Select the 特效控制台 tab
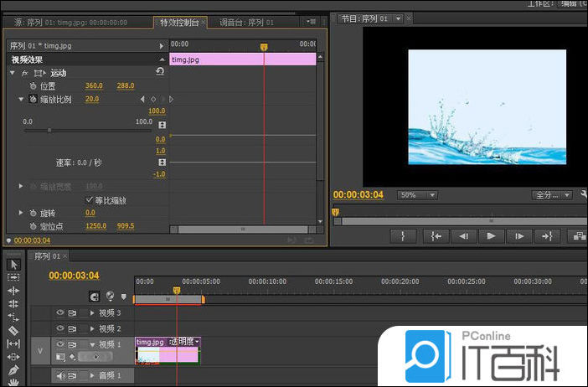Screen dimensions: 588x387 (178, 22)
